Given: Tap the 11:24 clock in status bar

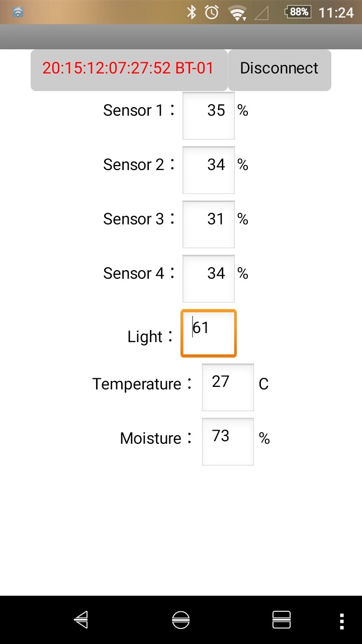Looking at the screenshot, I should 336,13.
